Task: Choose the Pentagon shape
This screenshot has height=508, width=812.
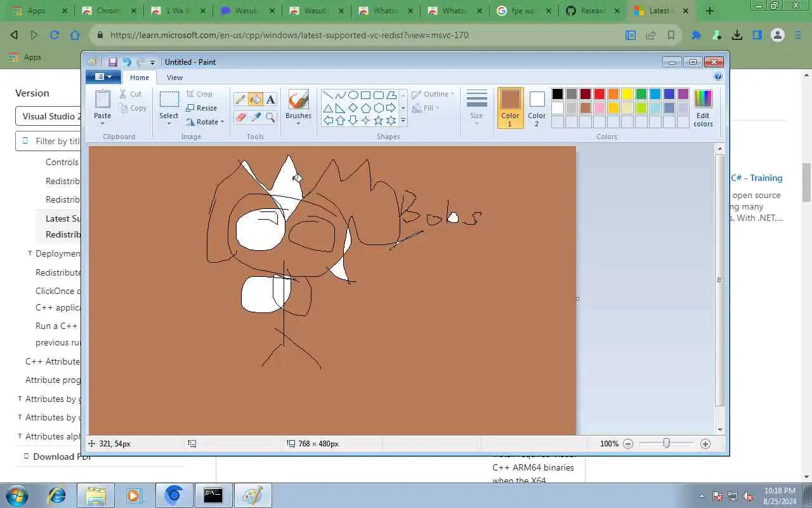Action: 366,108
